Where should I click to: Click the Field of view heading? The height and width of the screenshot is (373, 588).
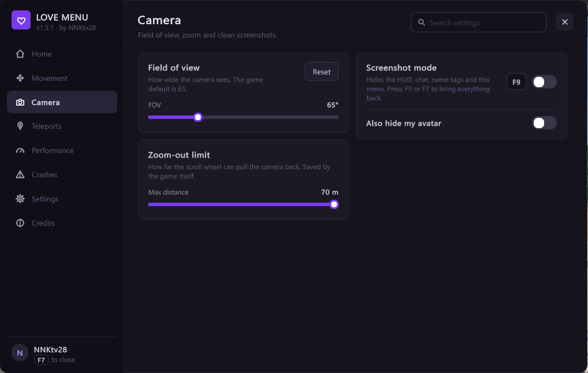pyautogui.click(x=174, y=68)
